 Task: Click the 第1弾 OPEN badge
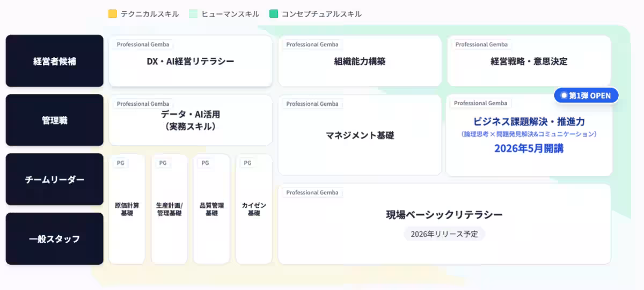[587, 96]
